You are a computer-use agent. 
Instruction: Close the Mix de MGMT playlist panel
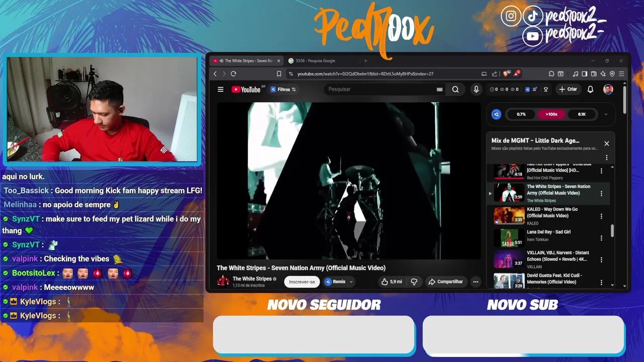tap(606, 143)
